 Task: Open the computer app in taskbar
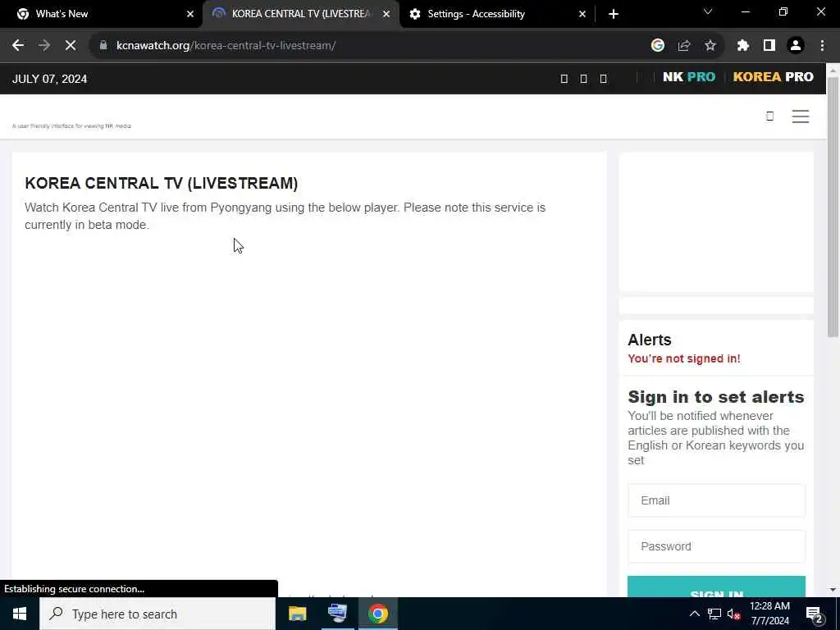(x=337, y=614)
